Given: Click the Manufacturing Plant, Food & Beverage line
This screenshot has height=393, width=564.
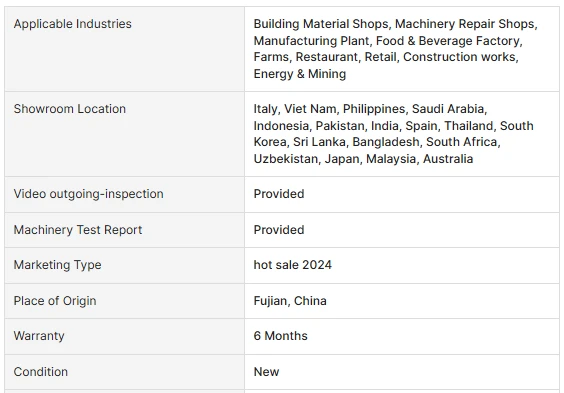Looking at the screenshot, I should [388, 41].
